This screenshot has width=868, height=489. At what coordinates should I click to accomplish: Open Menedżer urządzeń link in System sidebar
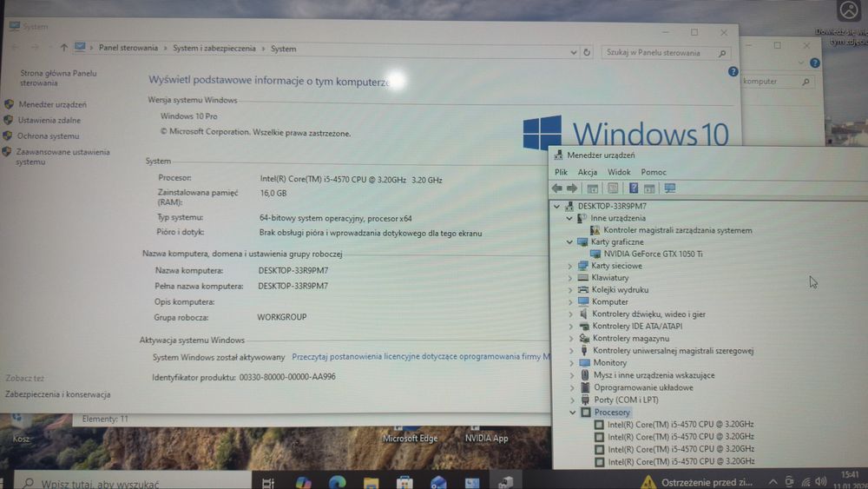(x=53, y=104)
